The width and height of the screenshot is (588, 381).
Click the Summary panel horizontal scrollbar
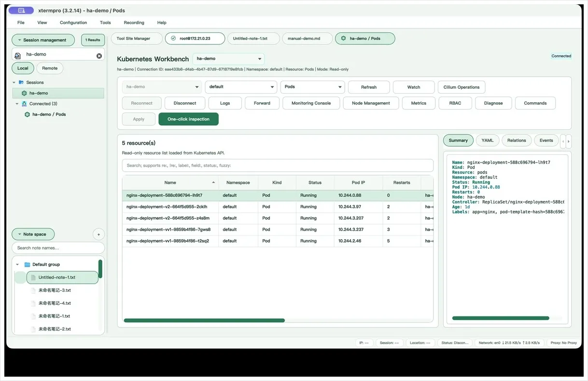click(x=501, y=318)
